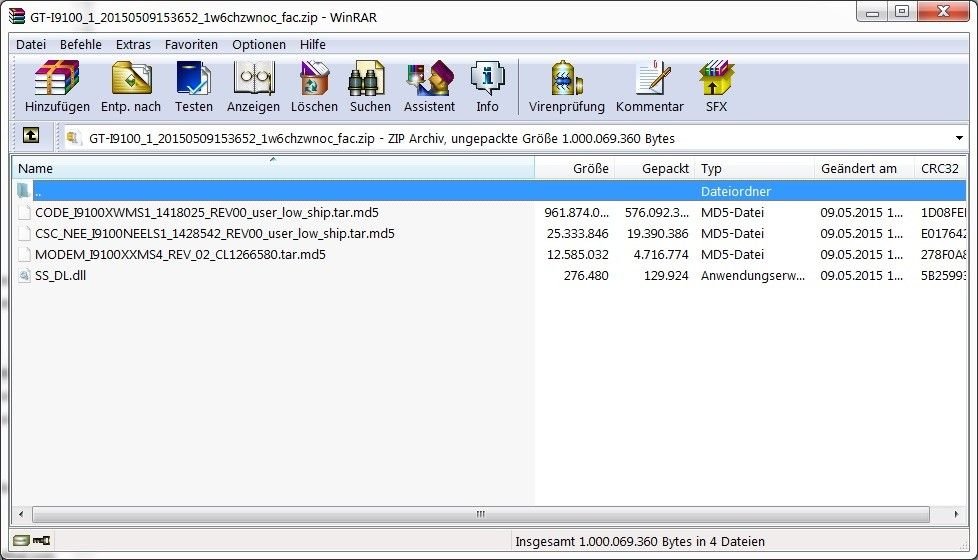Click the file icon of SS_DL.dll
The width and height of the screenshot is (978, 560).
[x=24, y=276]
